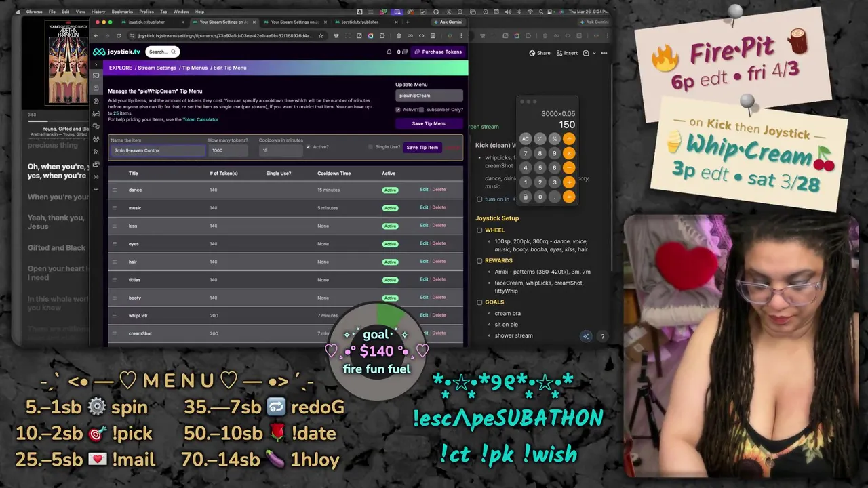Toggle the Subscriber-Only? checkbox
The image size is (868, 488).
tap(421, 109)
